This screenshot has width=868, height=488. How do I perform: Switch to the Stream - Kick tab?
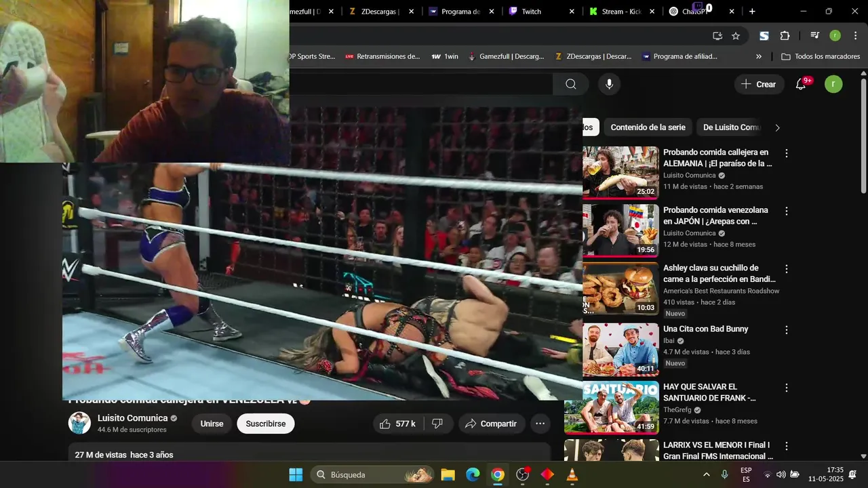pyautogui.click(x=622, y=12)
